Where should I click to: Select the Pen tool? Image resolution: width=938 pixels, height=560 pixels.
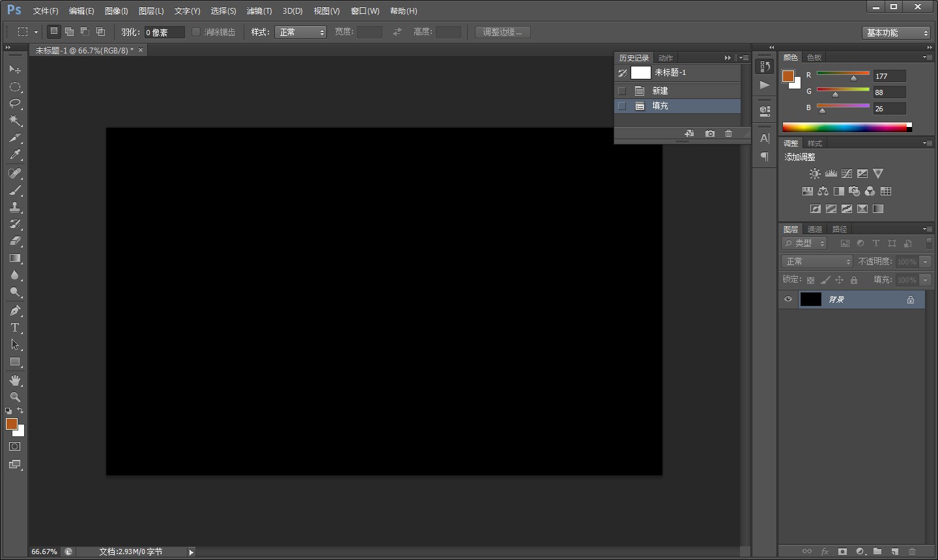(15, 311)
